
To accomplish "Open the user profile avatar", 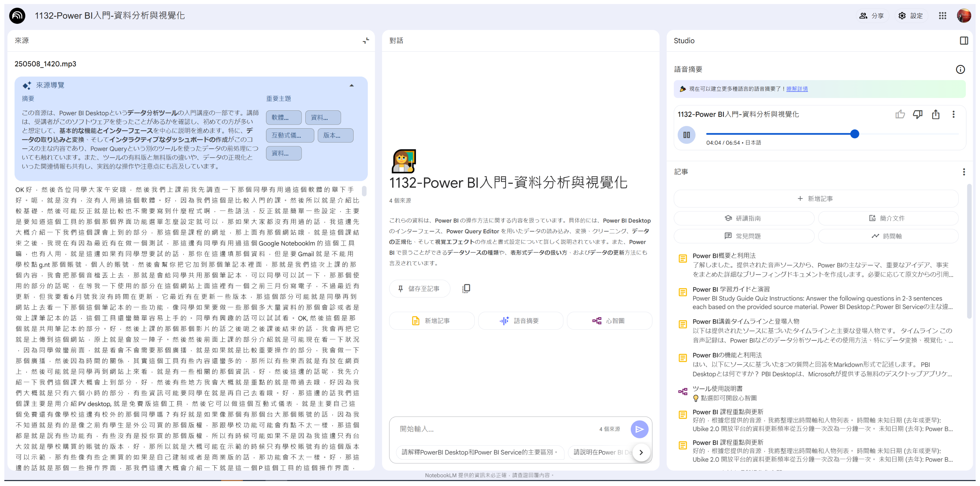I will click(x=963, y=15).
